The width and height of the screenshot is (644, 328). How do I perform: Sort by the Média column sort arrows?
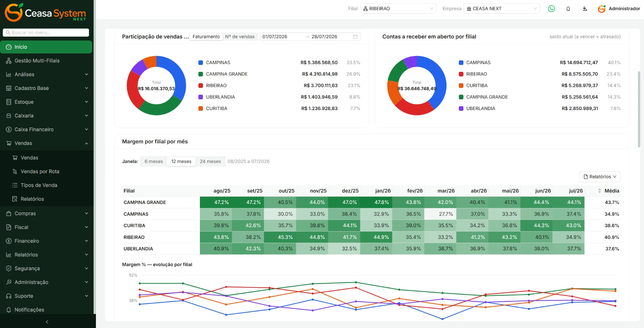coord(599,191)
